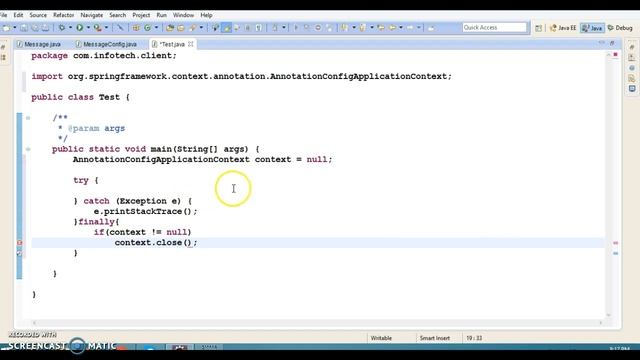
Task: Open the Search toolbar dropdown arrow
Action: pyautogui.click(x=201, y=28)
